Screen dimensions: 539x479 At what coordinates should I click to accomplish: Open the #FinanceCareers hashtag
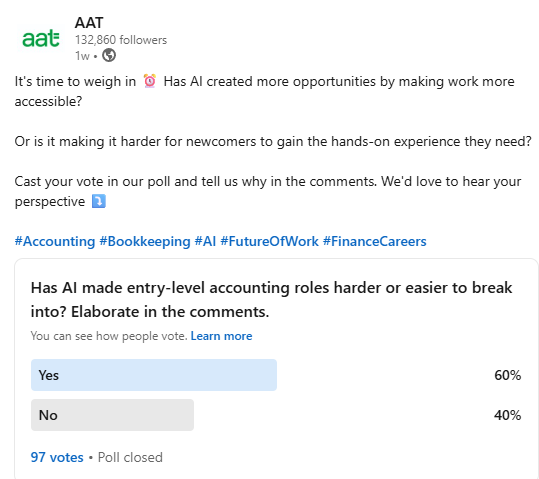(x=375, y=241)
